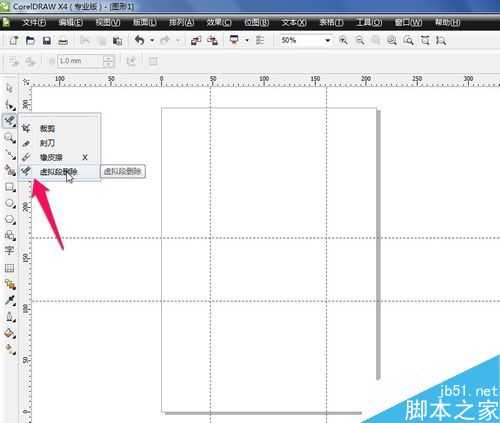Activate the Text tool
The height and width of the screenshot is (423, 500).
pos(9,251)
